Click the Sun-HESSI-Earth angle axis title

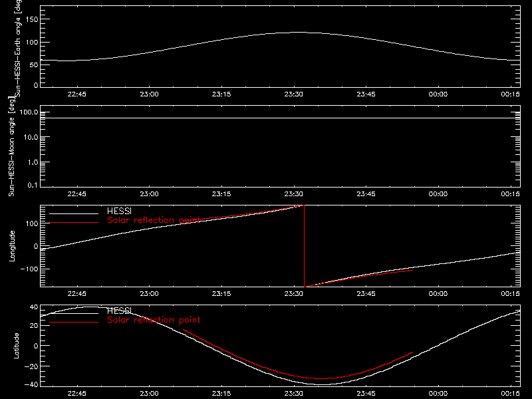click(x=18, y=48)
